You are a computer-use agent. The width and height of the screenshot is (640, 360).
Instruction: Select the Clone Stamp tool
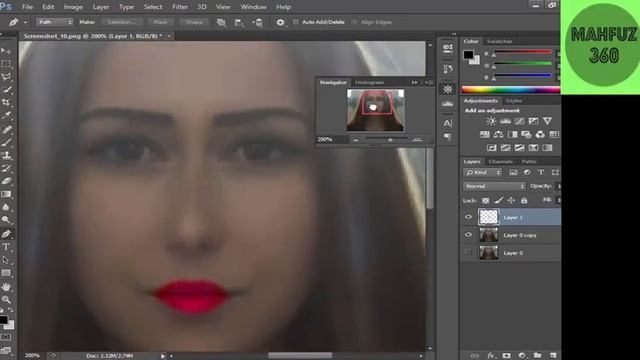click(x=6, y=156)
